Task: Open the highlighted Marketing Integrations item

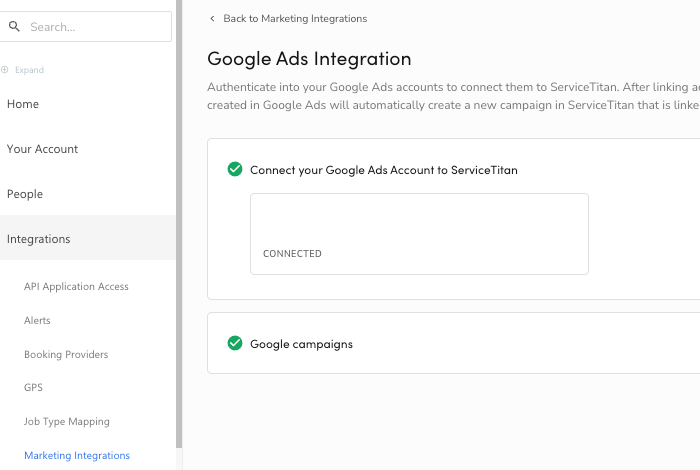Action: point(77,456)
